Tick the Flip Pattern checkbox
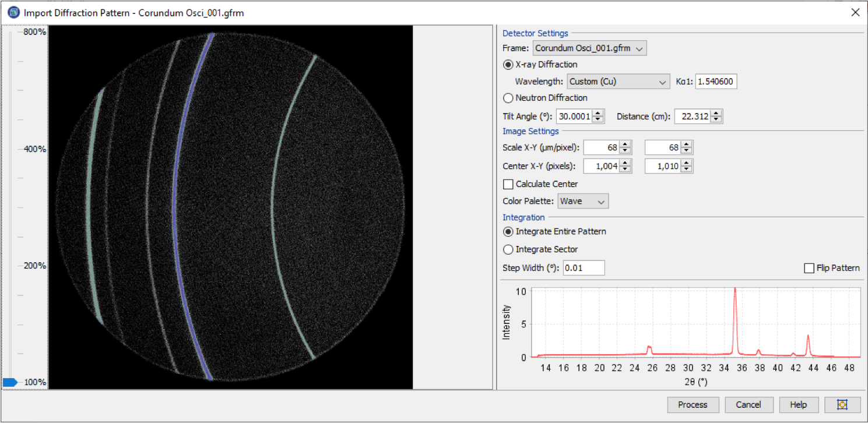Screen dimensions: 868x423 (809, 268)
